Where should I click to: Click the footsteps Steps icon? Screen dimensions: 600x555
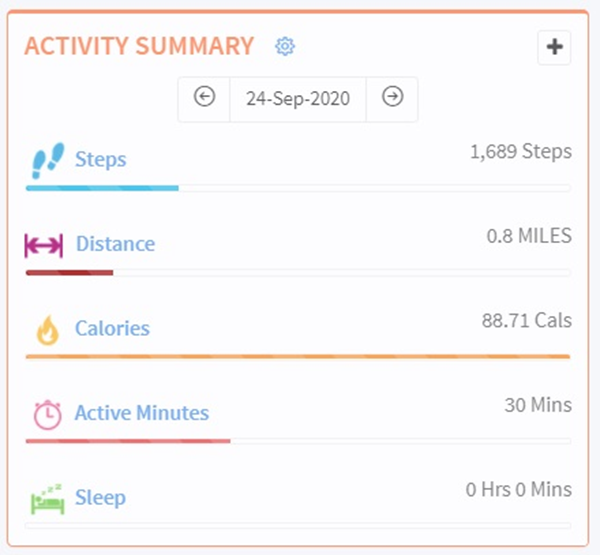pos(48,161)
